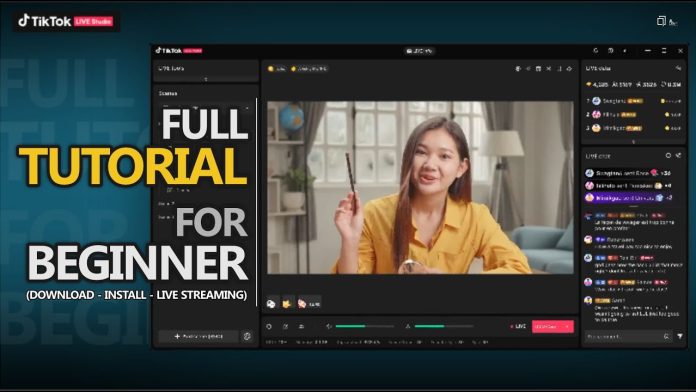The image size is (696, 392).
Task: Open the arrow on the red LIVE button
Action: (568, 326)
